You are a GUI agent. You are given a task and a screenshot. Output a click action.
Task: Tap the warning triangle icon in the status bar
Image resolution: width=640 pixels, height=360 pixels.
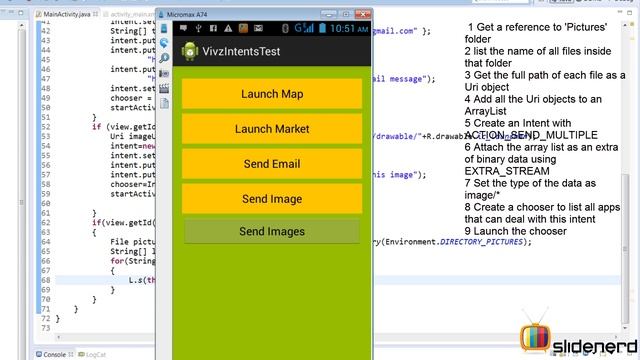click(x=228, y=28)
